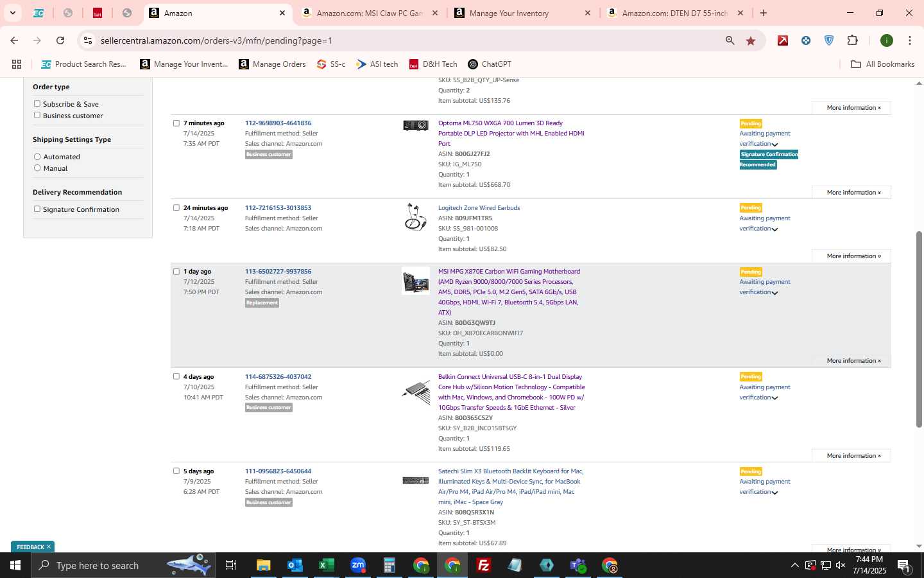This screenshot has width=924, height=578.
Task: Reload the Seller Central page
Action: pyautogui.click(x=60, y=40)
